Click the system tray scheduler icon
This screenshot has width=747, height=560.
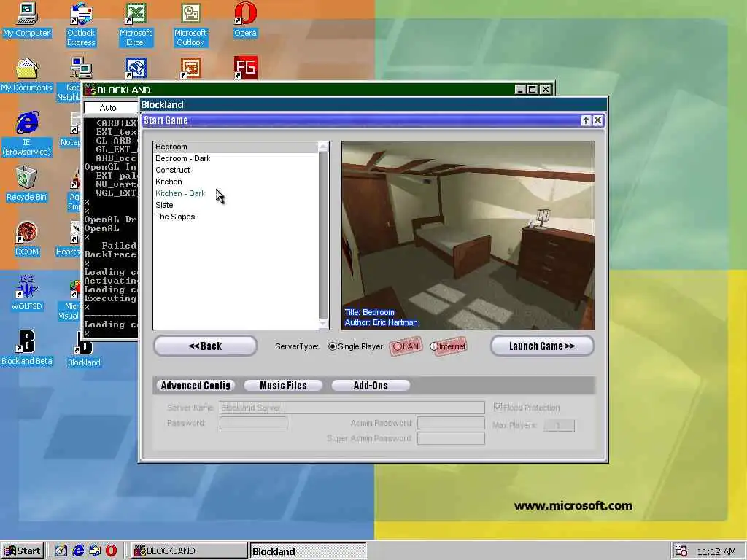(681, 551)
